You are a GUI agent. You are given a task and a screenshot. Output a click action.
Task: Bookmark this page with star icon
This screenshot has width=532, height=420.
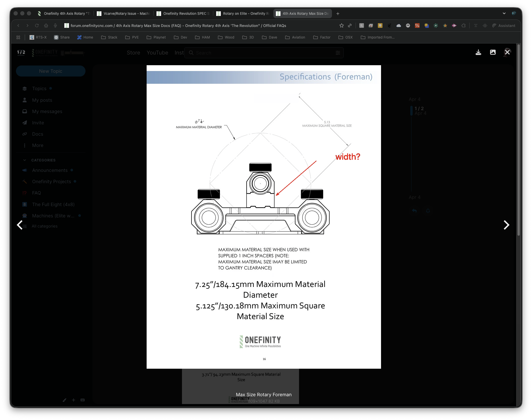pyautogui.click(x=342, y=26)
